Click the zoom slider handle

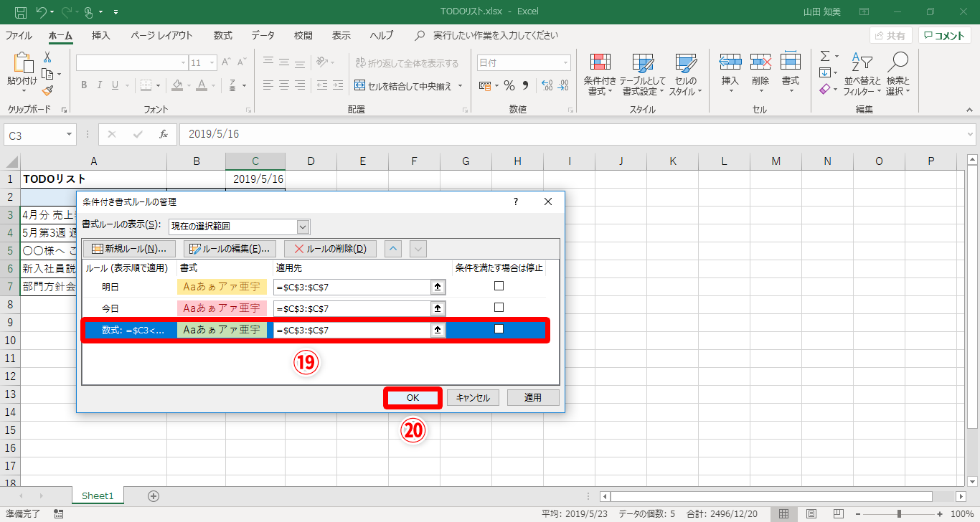[x=899, y=514]
